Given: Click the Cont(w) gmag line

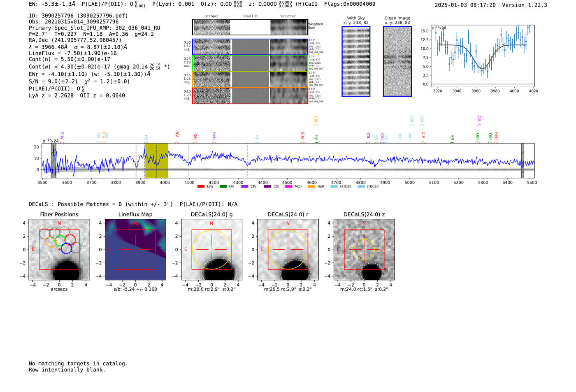Looking at the screenshot, I should 99,66.
